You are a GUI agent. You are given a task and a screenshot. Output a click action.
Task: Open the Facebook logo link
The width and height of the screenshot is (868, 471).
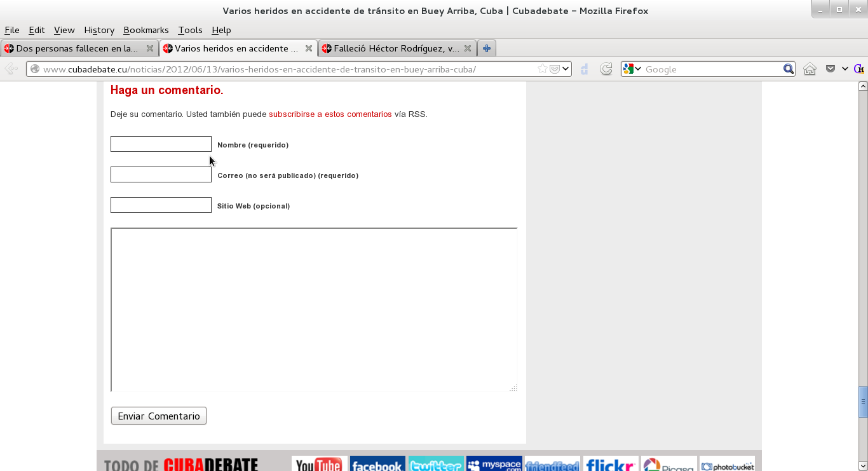click(377, 464)
